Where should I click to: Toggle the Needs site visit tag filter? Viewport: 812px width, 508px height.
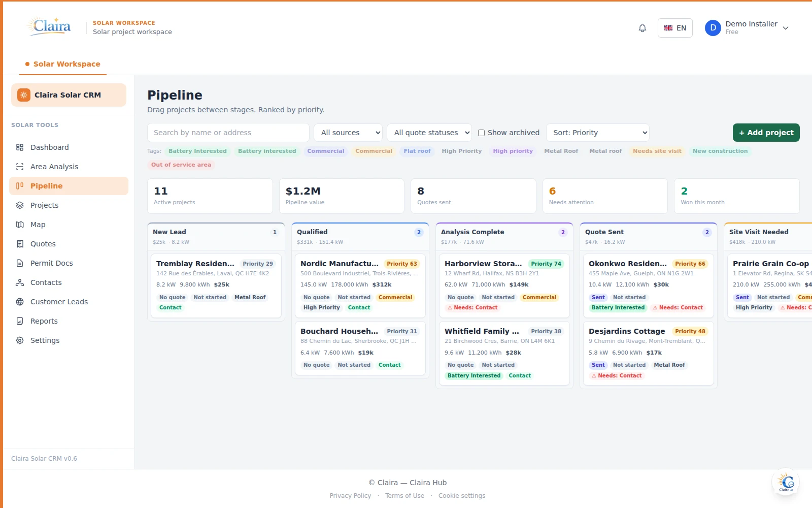pos(657,151)
